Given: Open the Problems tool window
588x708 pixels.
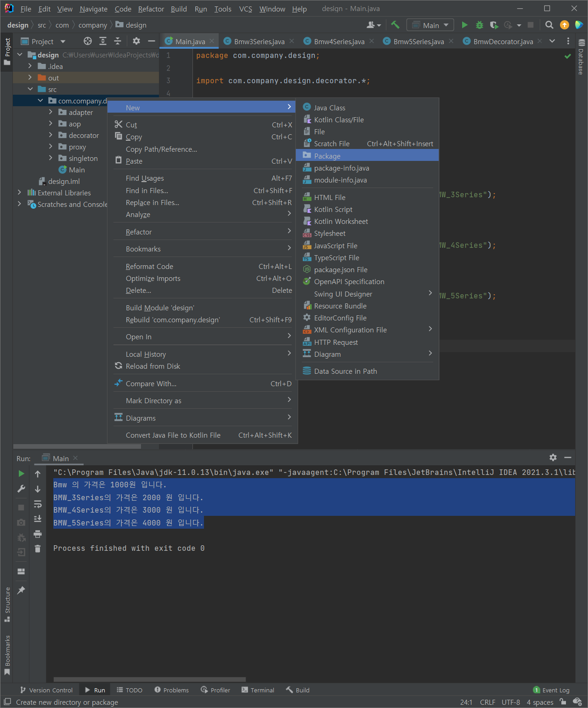Looking at the screenshot, I should [x=171, y=690].
